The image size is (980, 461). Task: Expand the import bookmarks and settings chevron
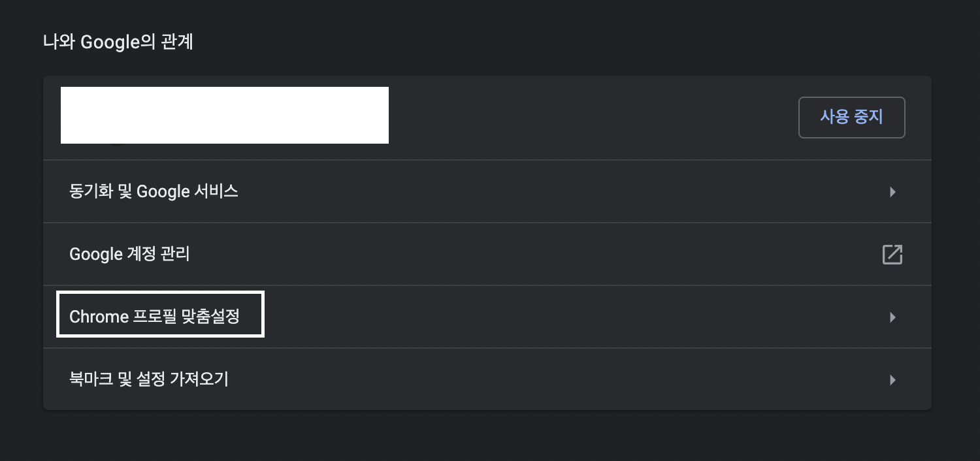coord(892,379)
